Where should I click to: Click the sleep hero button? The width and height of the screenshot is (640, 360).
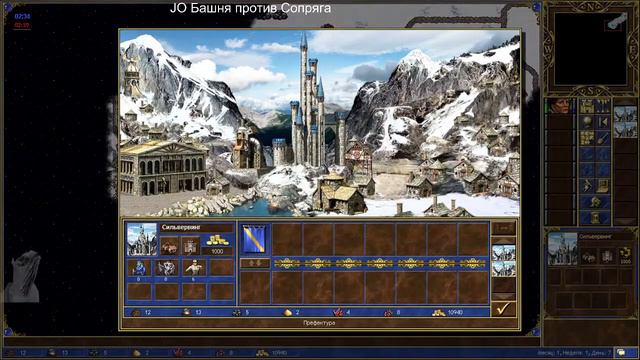pos(602,122)
